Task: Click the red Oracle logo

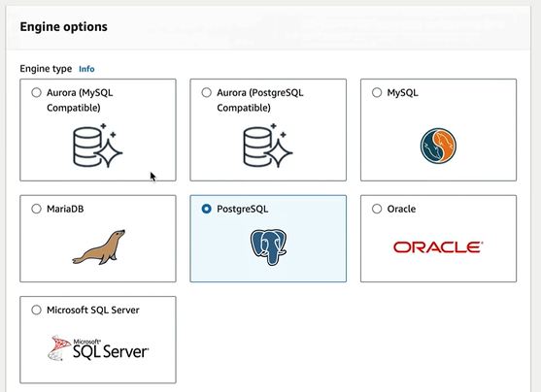Action: tap(438, 247)
